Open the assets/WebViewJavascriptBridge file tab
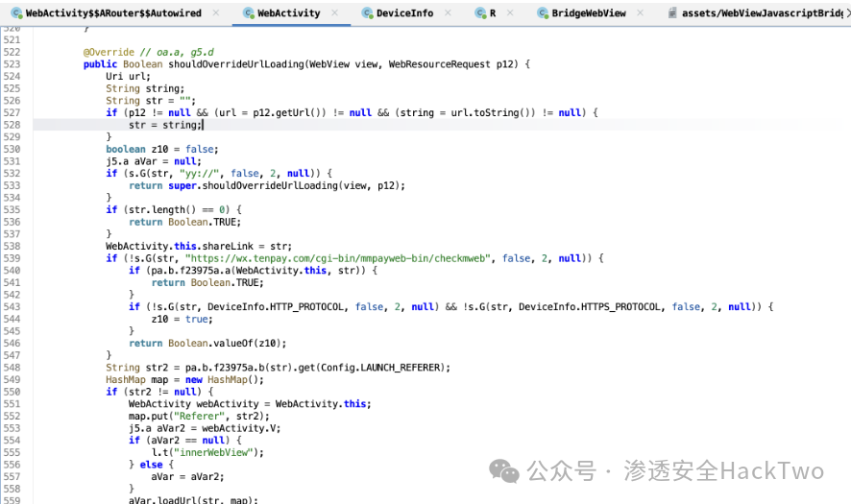The height and width of the screenshot is (504, 851). (763, 13)
